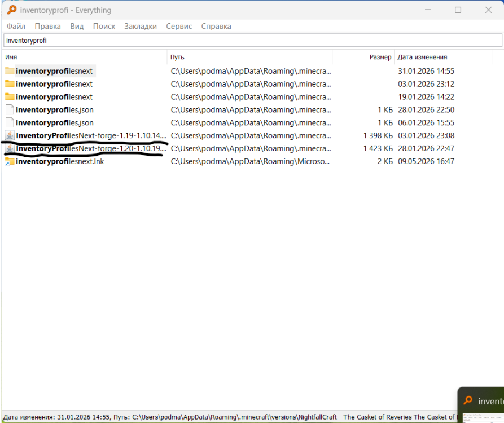Screen dimensions: 504x423
Task: Click shortcut icon of inventoryprofilesnext.lnk
Action: point(10,161)
